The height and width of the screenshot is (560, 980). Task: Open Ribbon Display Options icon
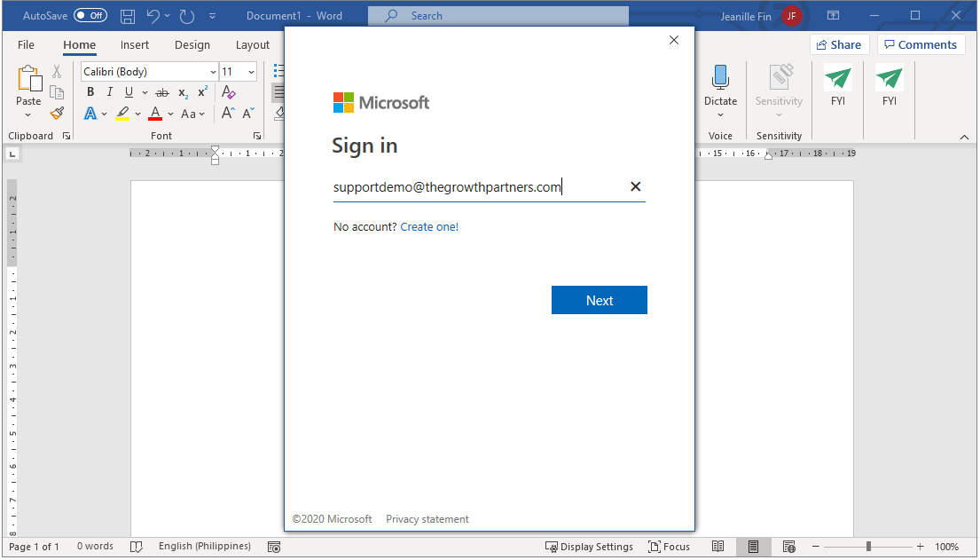coord(833,16)
